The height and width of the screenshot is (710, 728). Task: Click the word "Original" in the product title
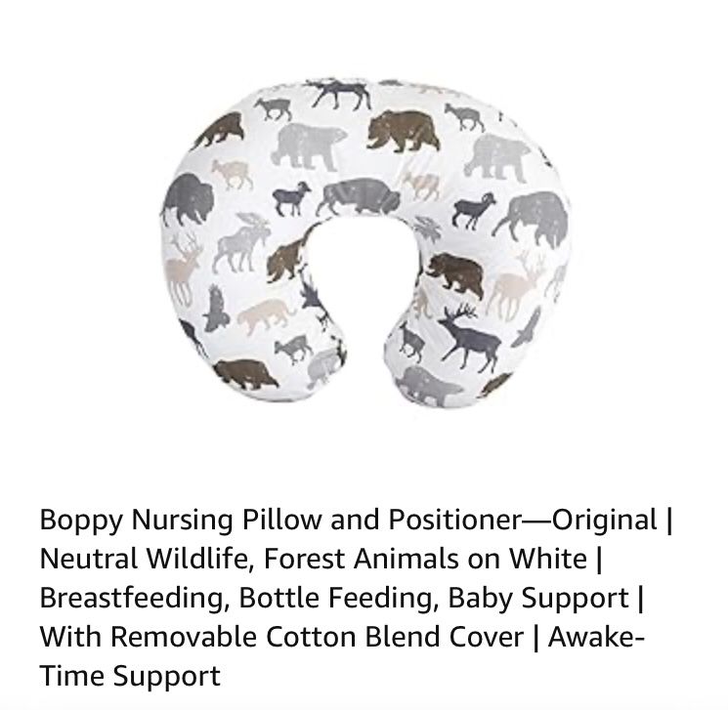[x=604, y=520]
